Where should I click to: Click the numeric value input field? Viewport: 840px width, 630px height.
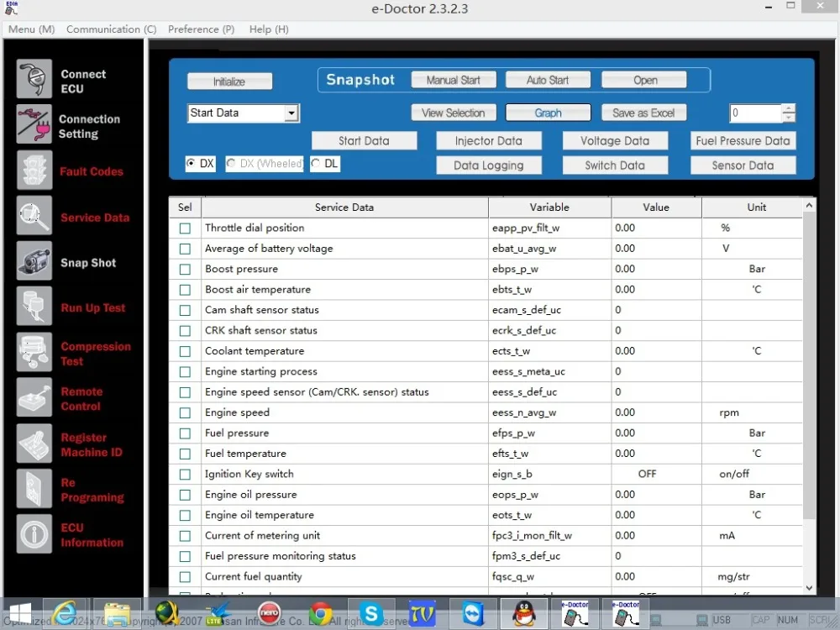click(x=755, y=113)
